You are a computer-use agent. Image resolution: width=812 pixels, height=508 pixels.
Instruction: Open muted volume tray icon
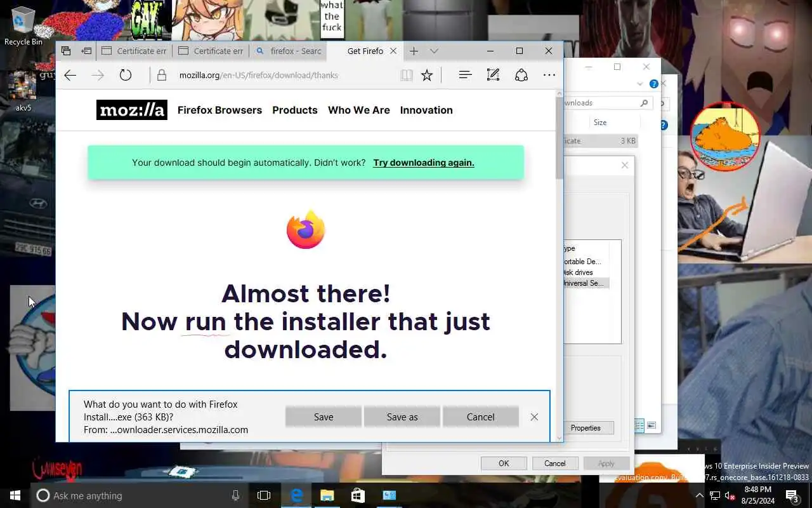tap(730, 495)
